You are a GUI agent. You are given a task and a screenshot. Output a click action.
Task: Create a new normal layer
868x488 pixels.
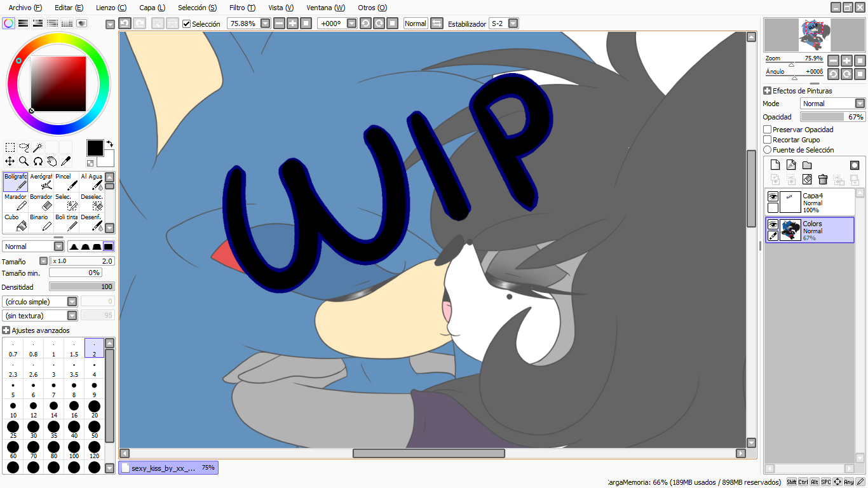775,165
